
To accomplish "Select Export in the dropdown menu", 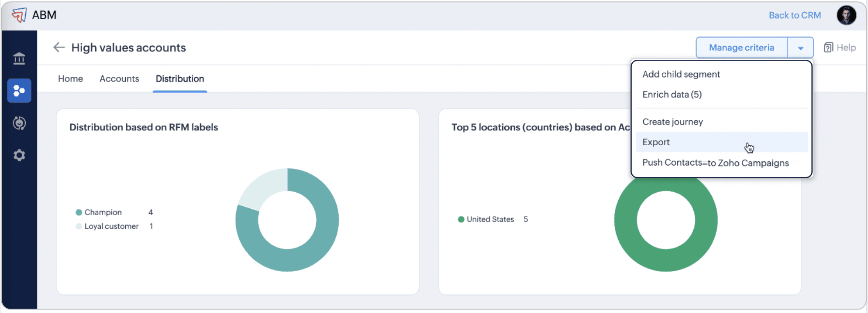I will [x=656, y=142].
